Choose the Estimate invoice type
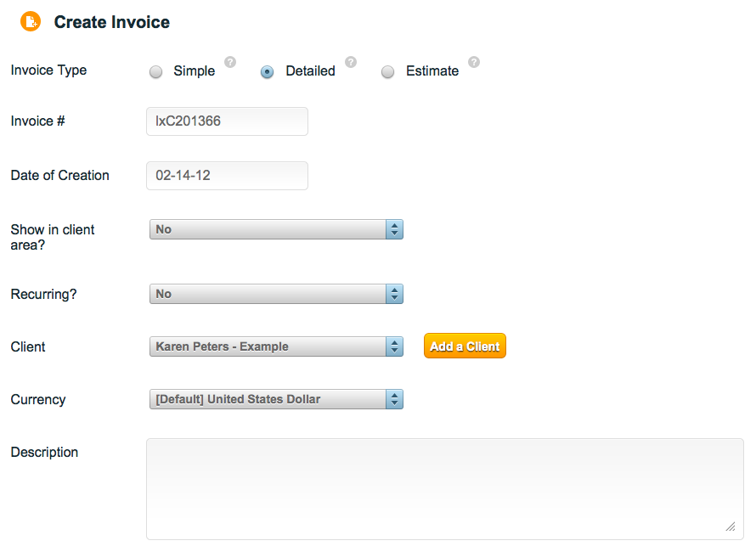The image size is (756, 552). coord(387,72)
